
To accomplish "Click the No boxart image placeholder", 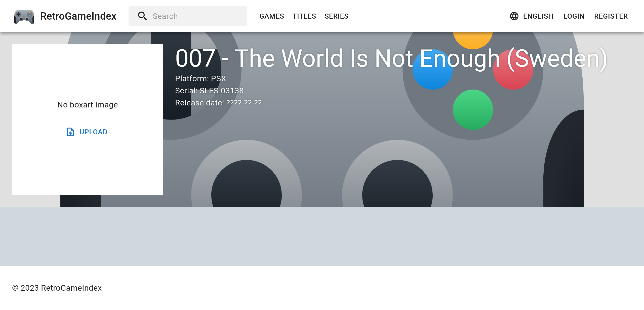I will tap(88, 105).
